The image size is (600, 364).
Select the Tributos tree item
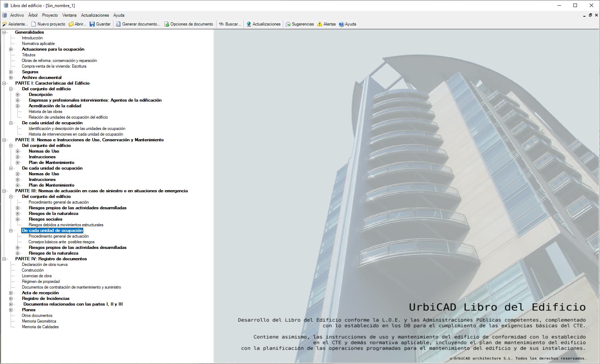pyautogui.click(x=29, y=55)
